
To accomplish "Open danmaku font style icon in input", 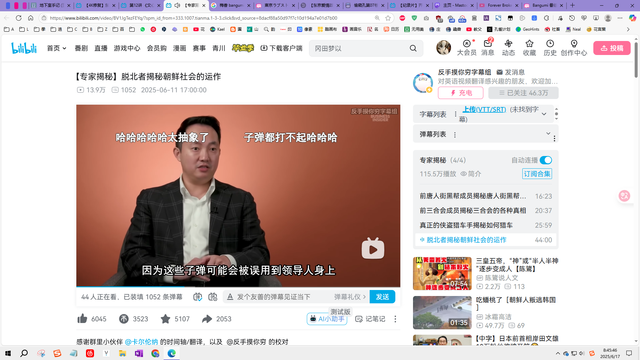I will (x=230, y=297).
